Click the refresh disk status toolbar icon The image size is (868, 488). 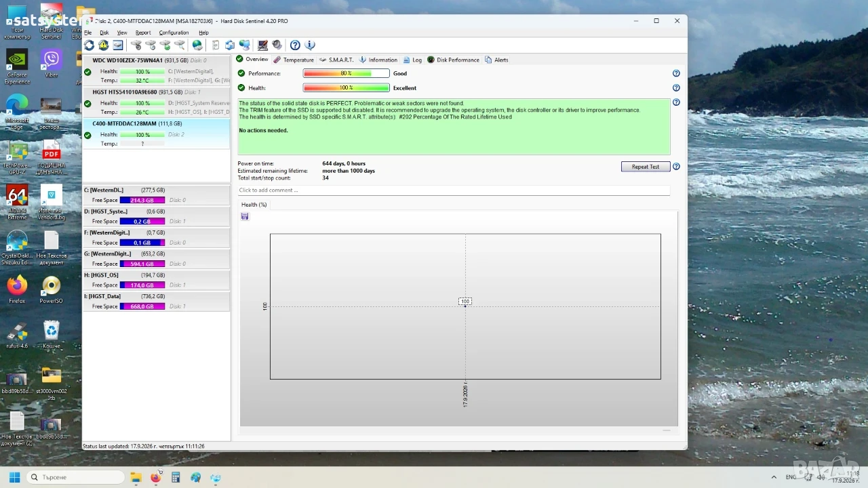pos(89,45)
